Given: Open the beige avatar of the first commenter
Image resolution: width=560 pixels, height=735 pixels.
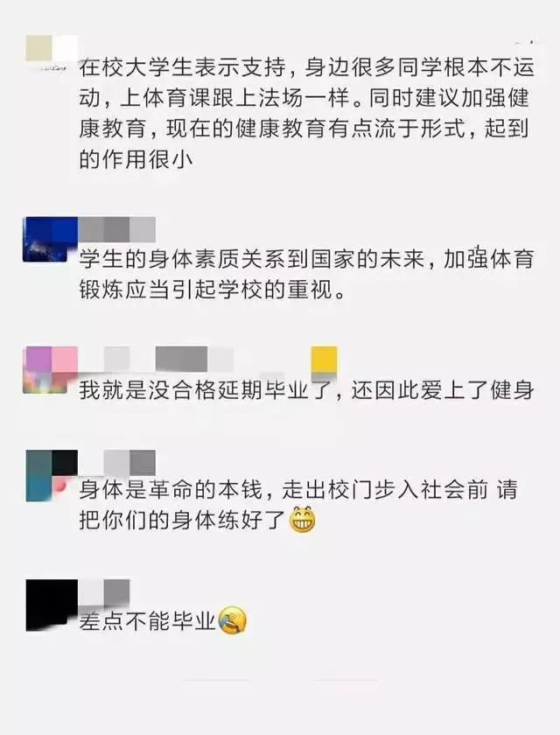Looking at the screenshot, I should 51,53.
